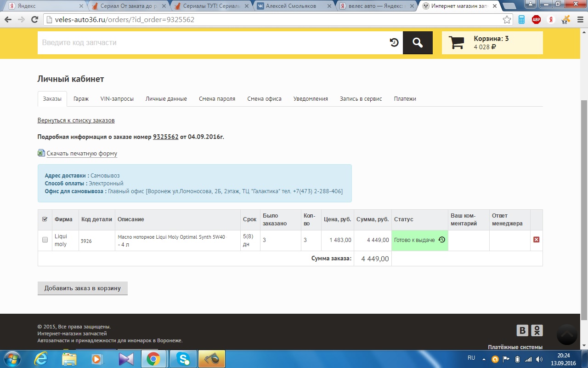Download the print form via Скачать печатную форму
The image size is (588, 368).
tap(82, 154)
